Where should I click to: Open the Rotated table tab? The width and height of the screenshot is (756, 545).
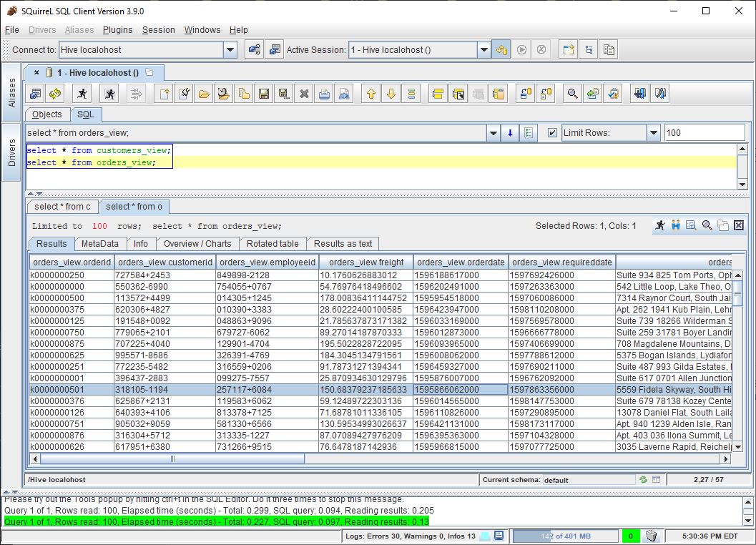coord(273,244)
